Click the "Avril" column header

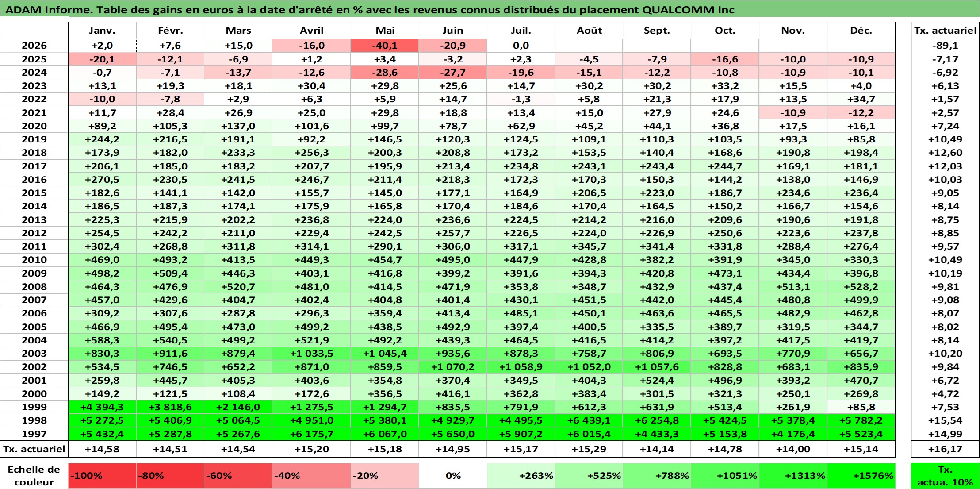(312, 31)
